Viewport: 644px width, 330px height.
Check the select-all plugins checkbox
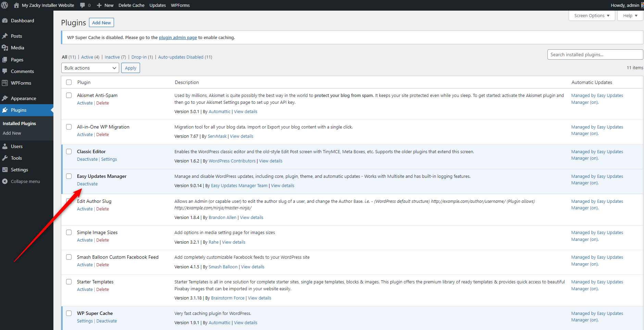(x=68, y=82)
